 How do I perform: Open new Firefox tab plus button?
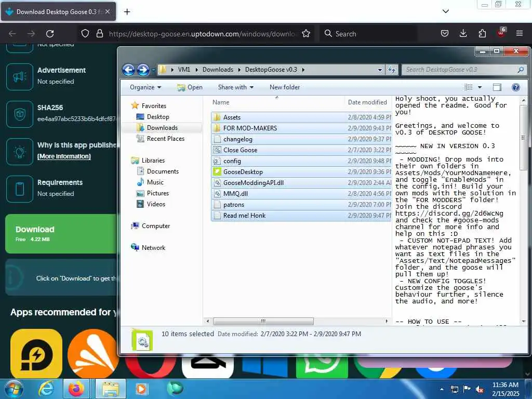click(x=127, y=12)
